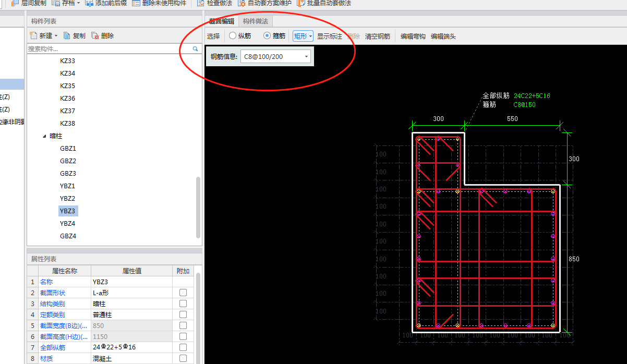This screenshot has height=364, width=627.
Task: Open the 新建 dropdown arrow
Action: click(x=56, y=36)
